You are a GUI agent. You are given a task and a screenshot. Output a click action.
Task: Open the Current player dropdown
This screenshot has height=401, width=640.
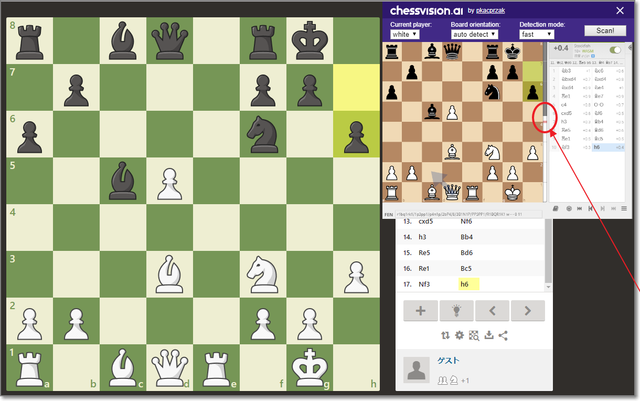[x=404, y=34]
